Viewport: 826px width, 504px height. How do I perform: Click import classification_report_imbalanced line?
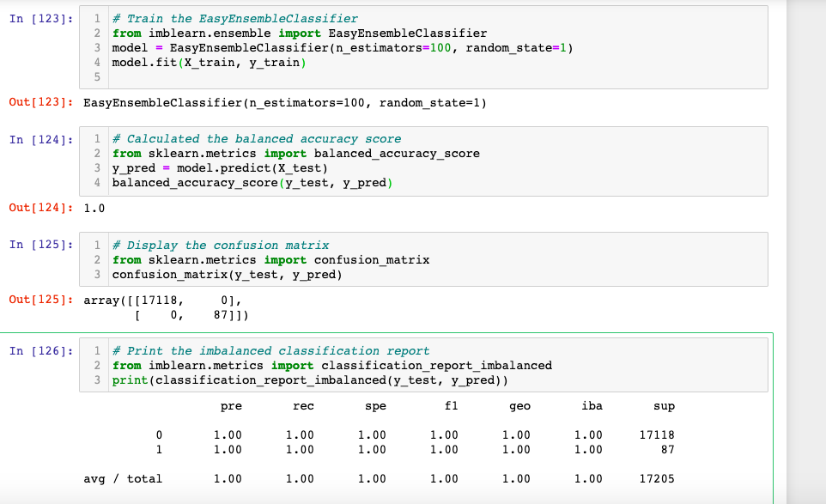click(x=332, y=366)
